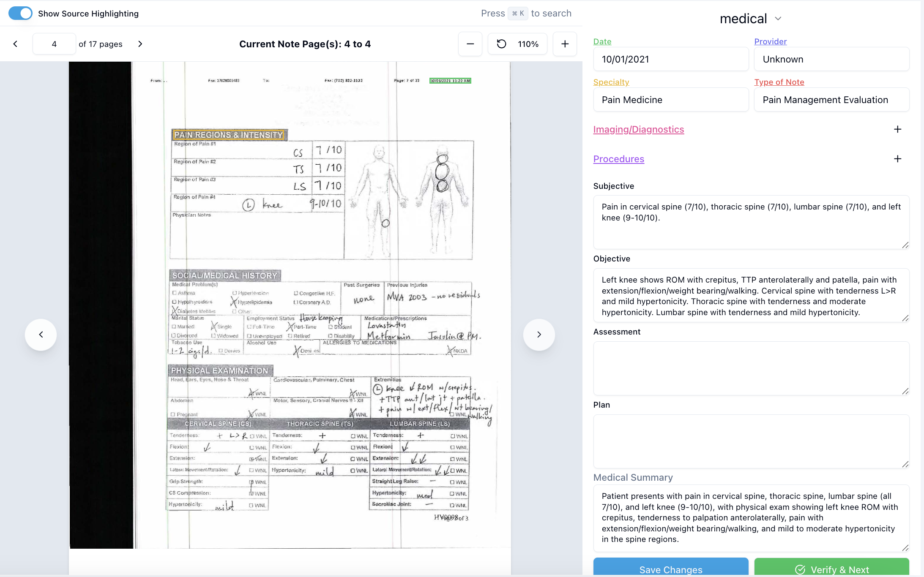Click the Imaging/Diagnostics section link

638,129
